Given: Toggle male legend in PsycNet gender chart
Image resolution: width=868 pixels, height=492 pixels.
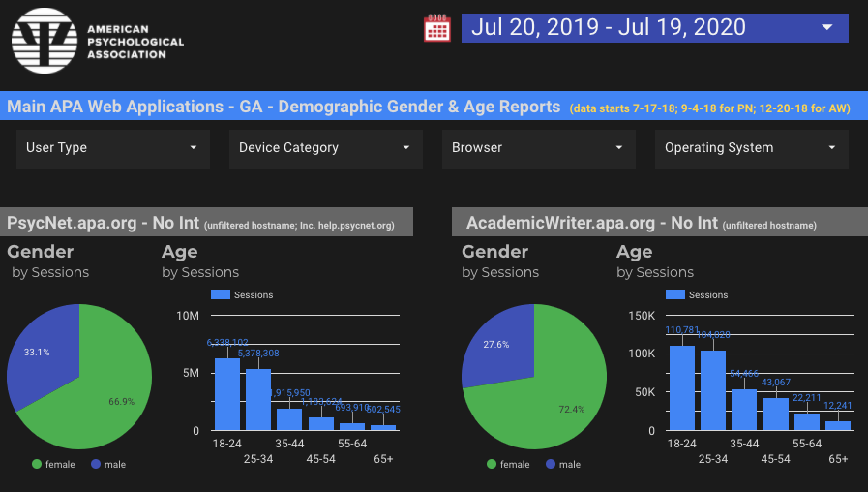Looking at the screenshot, I should (x=107, y=464).
